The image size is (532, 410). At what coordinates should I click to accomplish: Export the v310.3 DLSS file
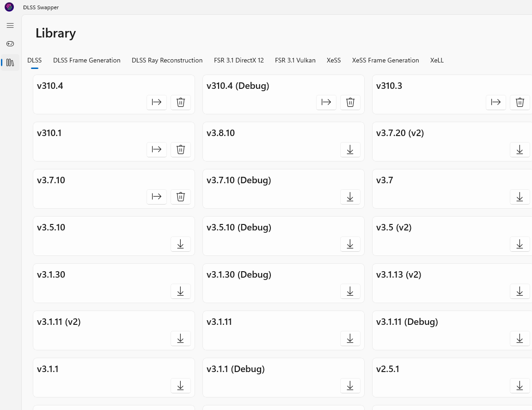pos(496,102)
